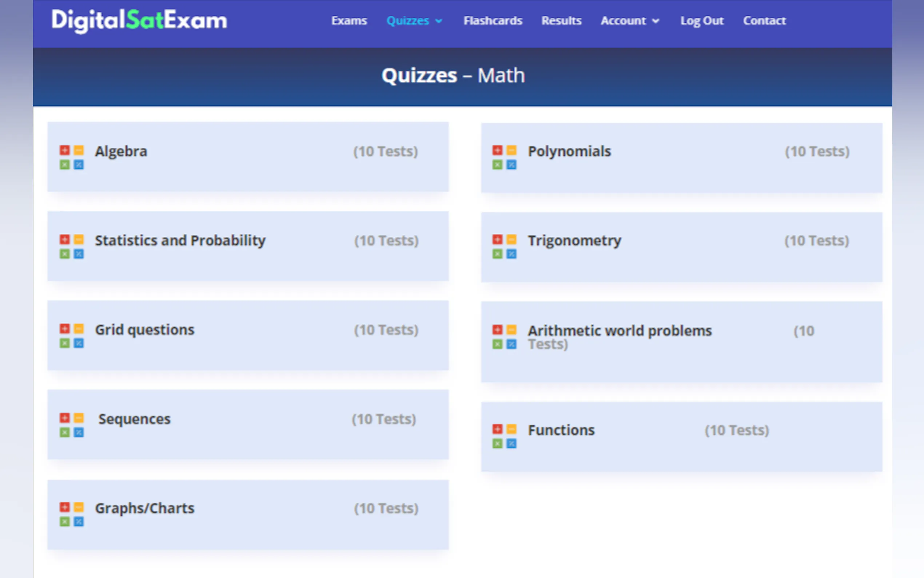Click the math icon beside Trigonometry
Viewport: 924px width, 578px height.
[504, 246]
